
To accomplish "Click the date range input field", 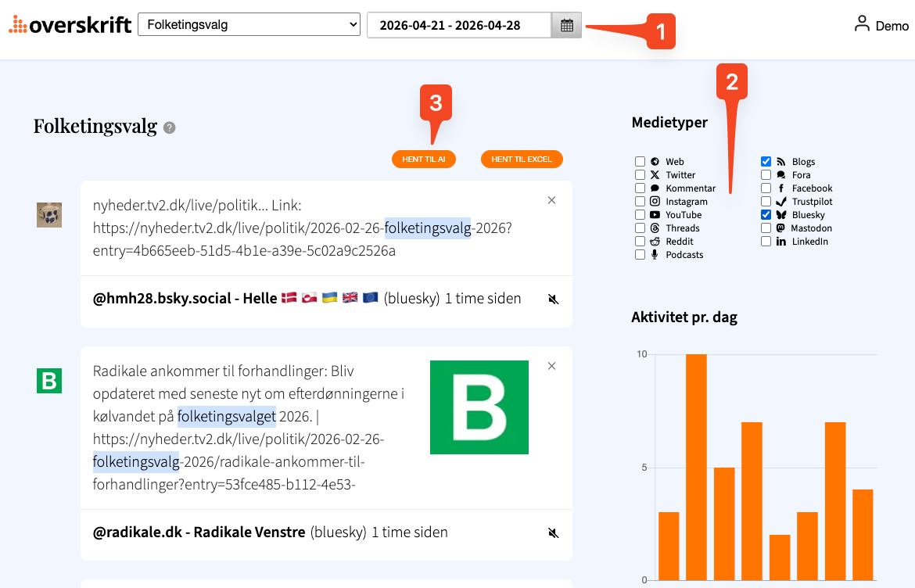I will pos(459,25).
